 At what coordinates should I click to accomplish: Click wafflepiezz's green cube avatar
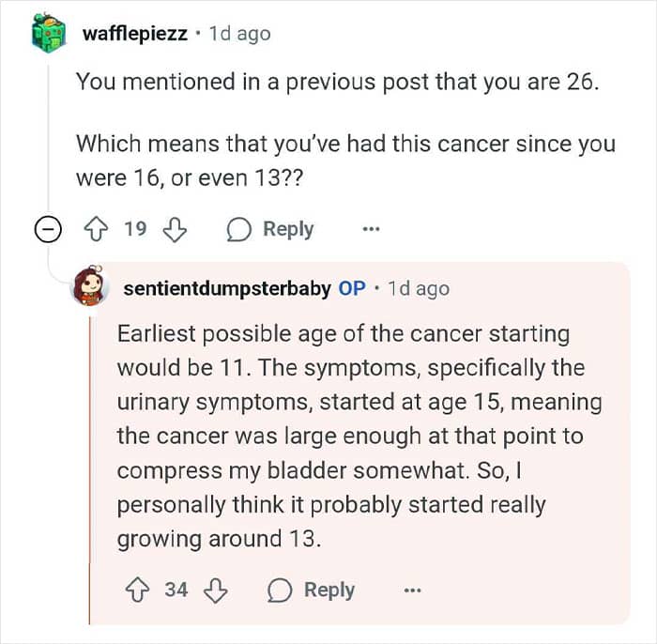click(47, 35)
